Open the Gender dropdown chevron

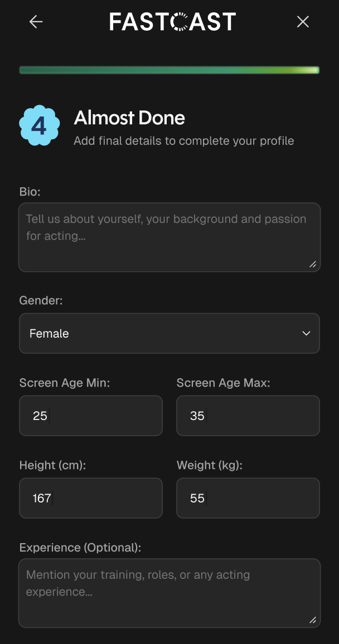(x=306, y=333)
